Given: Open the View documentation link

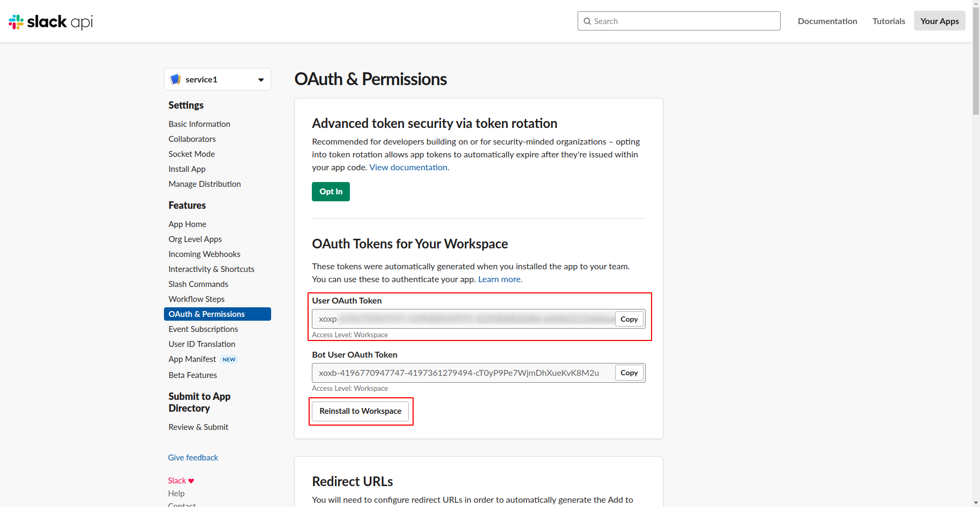Looking at the screenshot, I should 408,168.
